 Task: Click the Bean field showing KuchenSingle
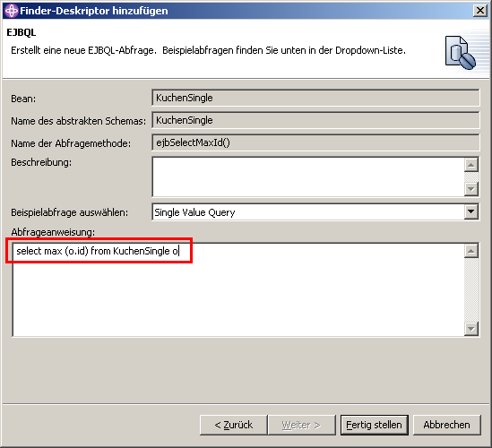(x=315, y=98)
